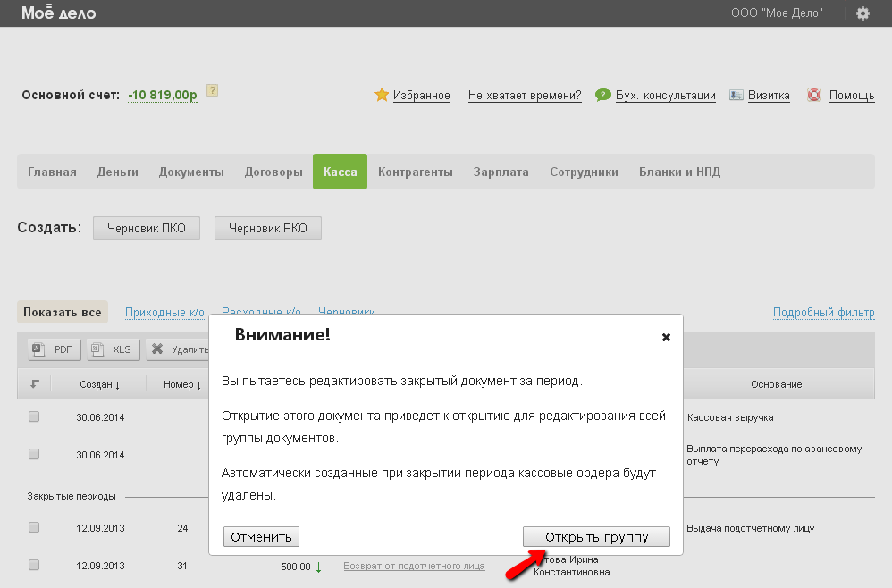The image size is (892, 588).
Task: Close the Внимание! dialog with the X
Action: 666,337
